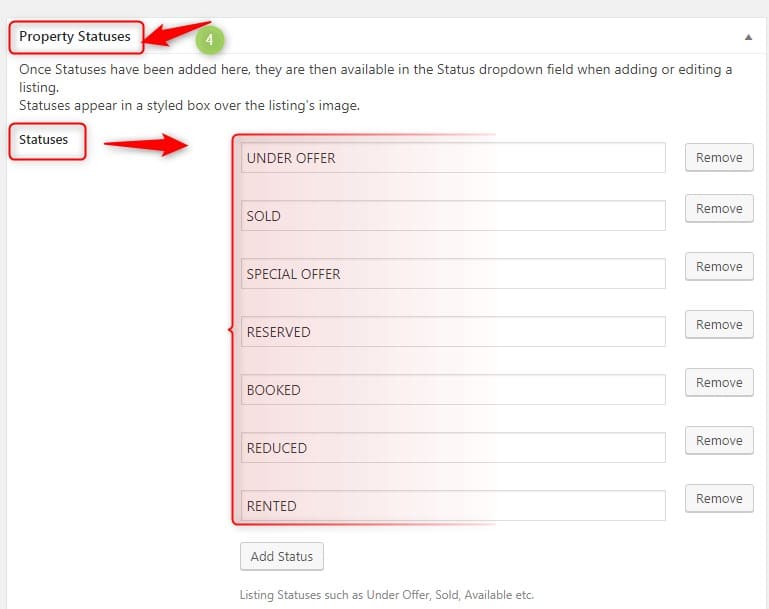Focus the REDUCED status field
The image size is (769, 609).
click(x=453, y=448)
